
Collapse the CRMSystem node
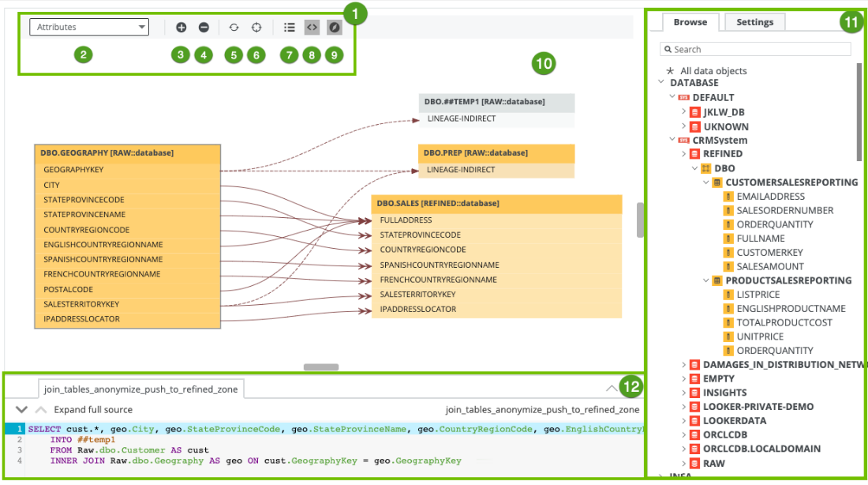click(672, 140)
